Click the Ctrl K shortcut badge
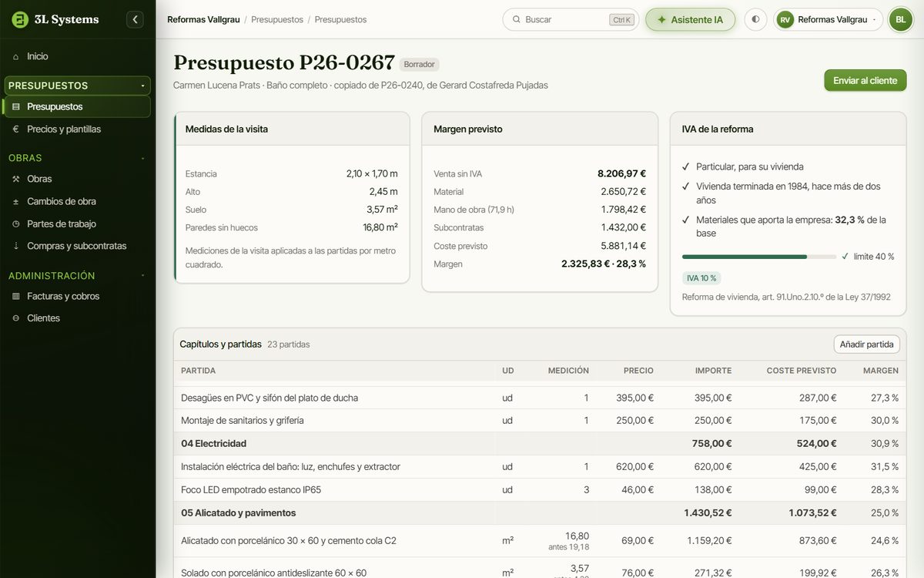This screenshot has height=578, width=924. click(x=621, y=19)
